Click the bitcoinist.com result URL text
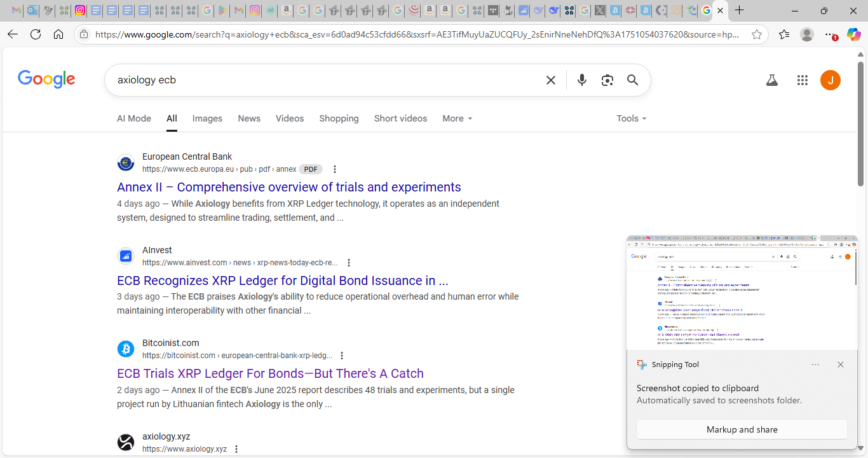The height and width of the screenshot is (458, 868). click(x=237, y=356)
